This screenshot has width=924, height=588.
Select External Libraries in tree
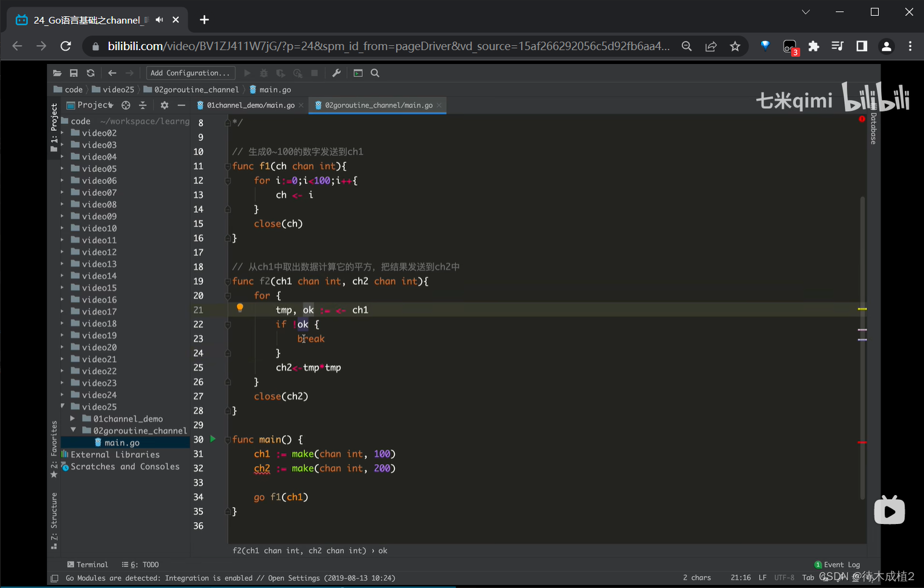click(x=115, y=455)
